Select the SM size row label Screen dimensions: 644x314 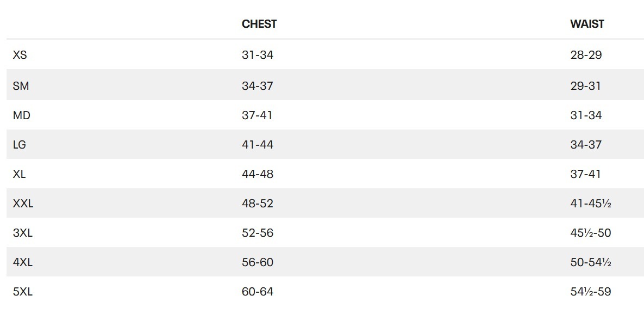(21, 86)
